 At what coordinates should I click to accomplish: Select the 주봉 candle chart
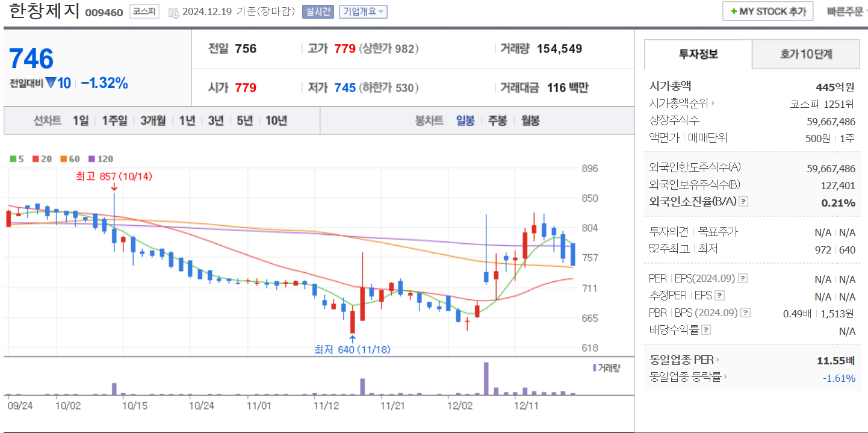(x=497, y=120)
